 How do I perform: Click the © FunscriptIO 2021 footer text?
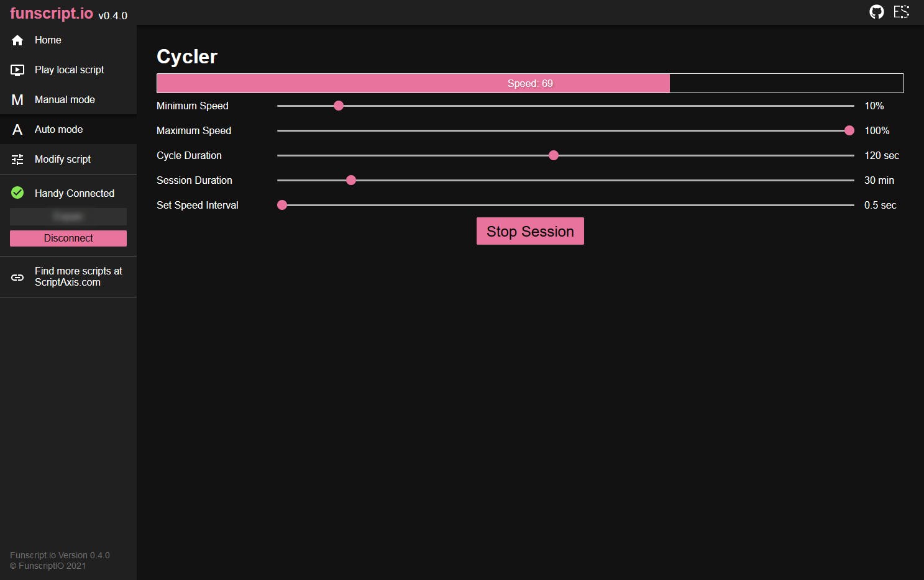pyautogui.click(x=48, y=566)
